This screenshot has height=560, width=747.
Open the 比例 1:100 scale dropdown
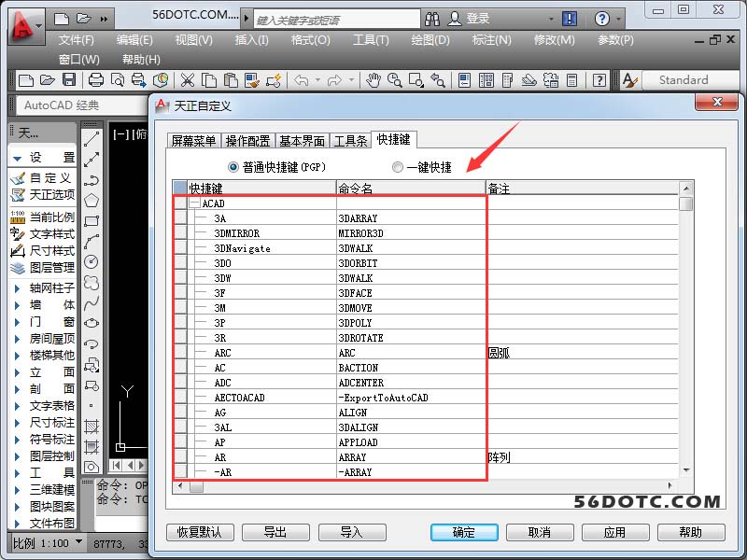tap(78, 542)
